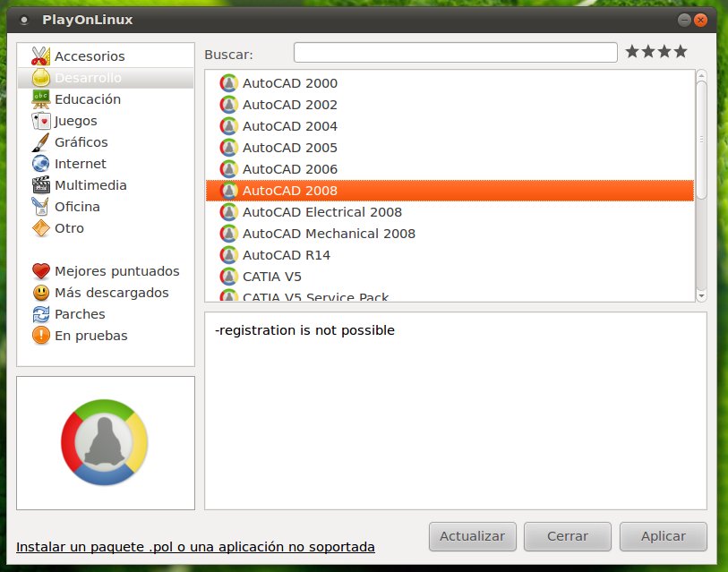Click the Mejores puntuados heart icon
The image size is (728, 572).
pos(41,270)
